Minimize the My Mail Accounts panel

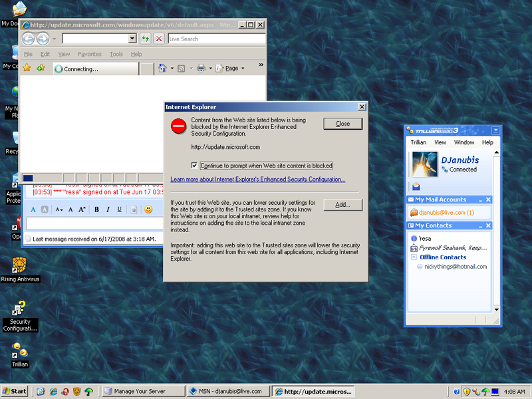[x=480, y=200]
